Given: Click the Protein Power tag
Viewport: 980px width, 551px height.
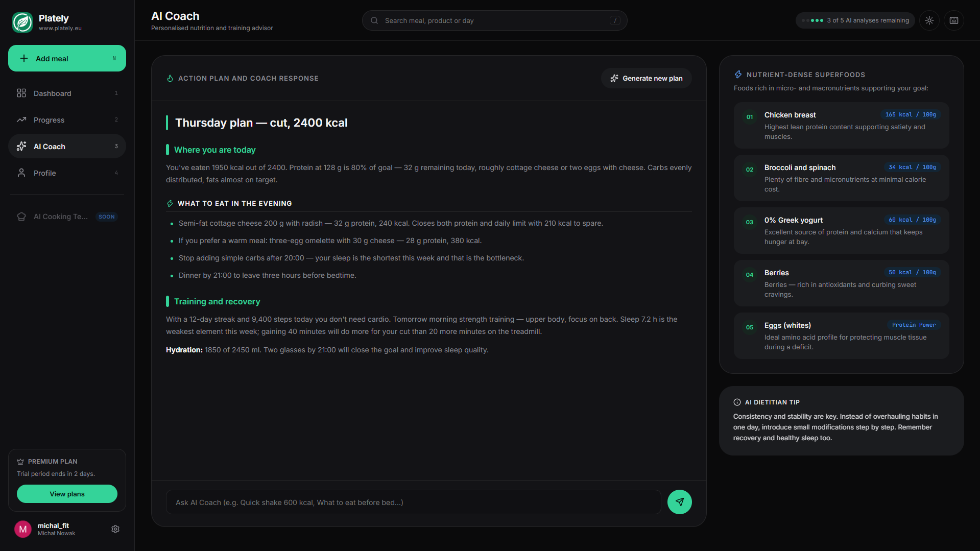Looking at the screenshot, I should [x=914, y=325].
